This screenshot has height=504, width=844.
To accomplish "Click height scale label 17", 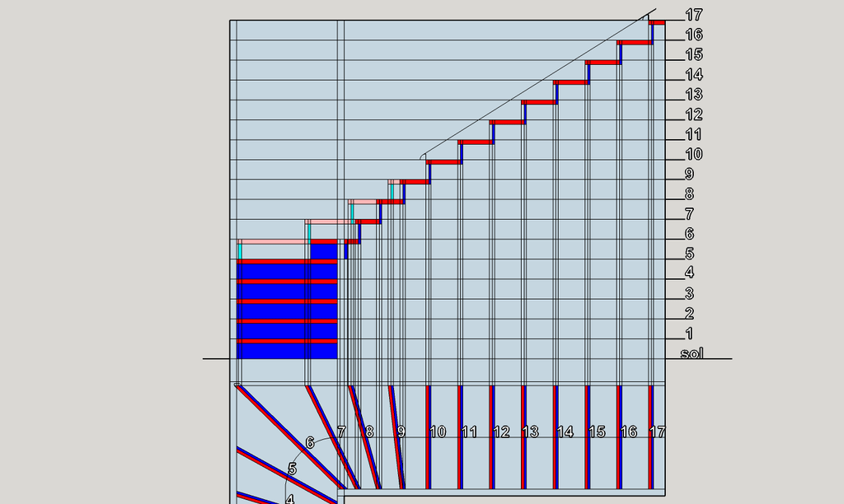I will (694, 15).
